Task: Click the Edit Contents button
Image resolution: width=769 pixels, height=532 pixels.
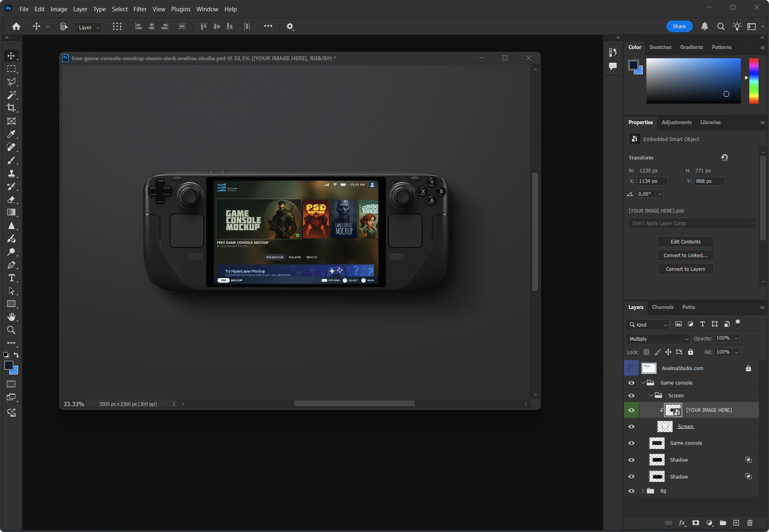Action: [x=685, y=242]
